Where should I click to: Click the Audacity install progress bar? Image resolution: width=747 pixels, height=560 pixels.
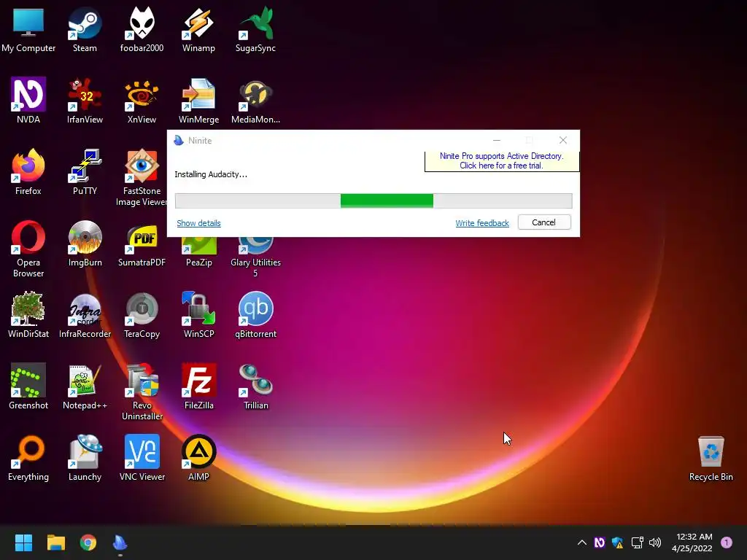coord(373,201)
